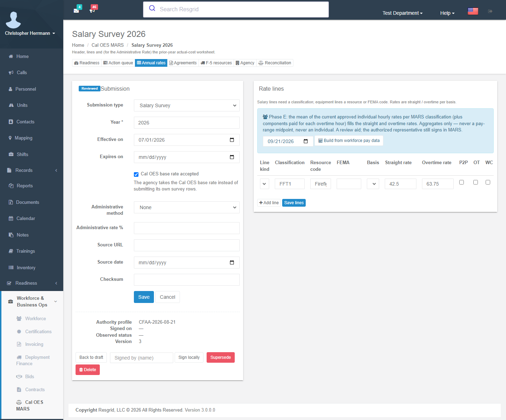
Task: Click the search magnifier icon
Action: (152, 8)
